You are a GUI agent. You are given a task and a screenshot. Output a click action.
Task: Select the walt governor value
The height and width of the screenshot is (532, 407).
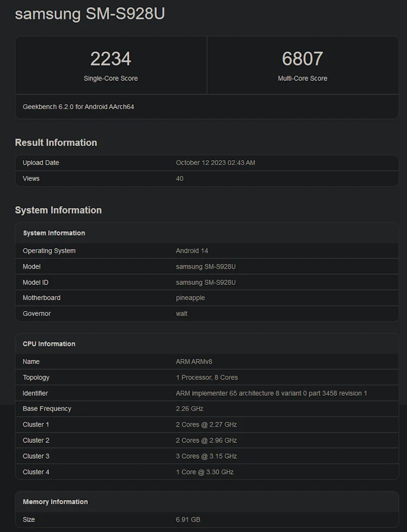[181, 314]
